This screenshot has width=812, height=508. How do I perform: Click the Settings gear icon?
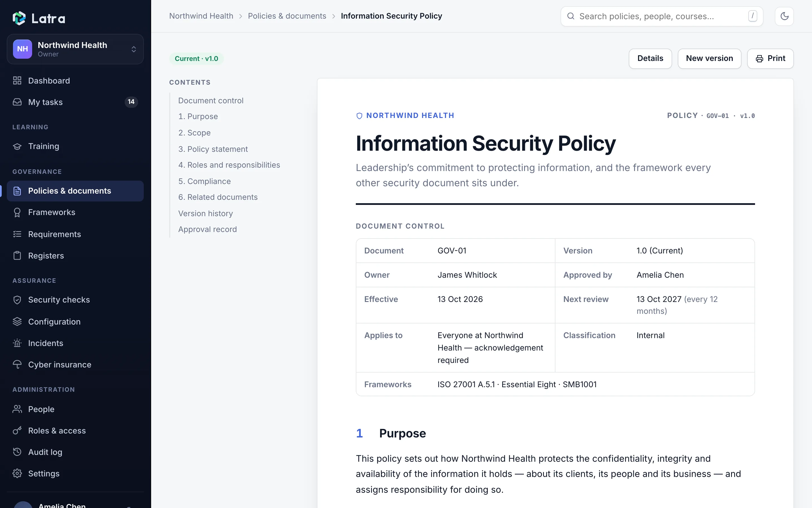click(x=17, y=473)
